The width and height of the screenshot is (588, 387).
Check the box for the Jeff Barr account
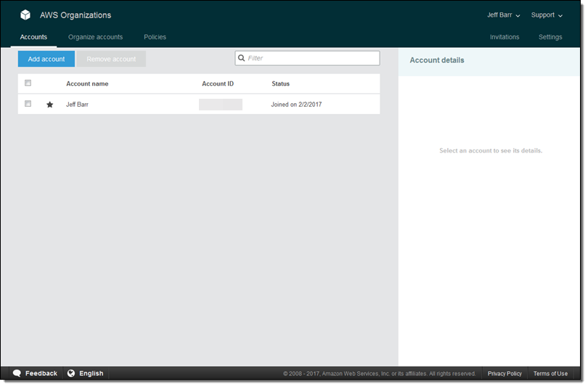(28, 104)
